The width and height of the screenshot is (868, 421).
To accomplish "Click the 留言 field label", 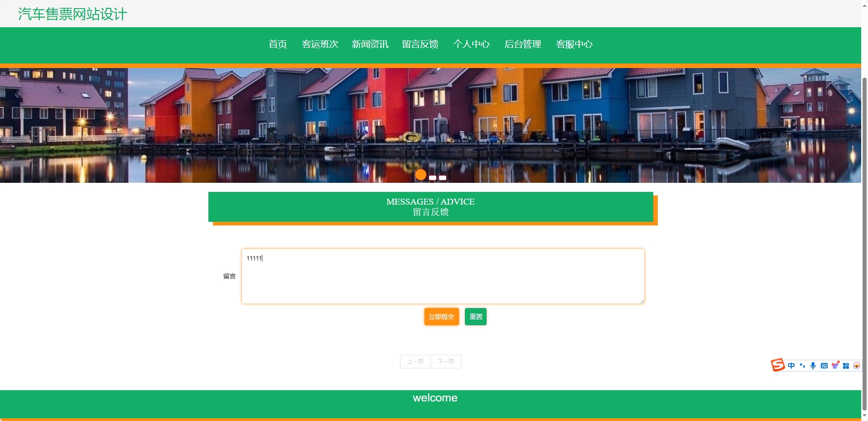I will 229,276.
